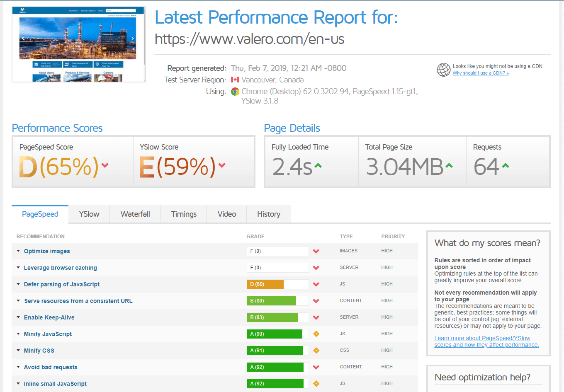Click the valero.com/en-us report URL

coord(250,39)
